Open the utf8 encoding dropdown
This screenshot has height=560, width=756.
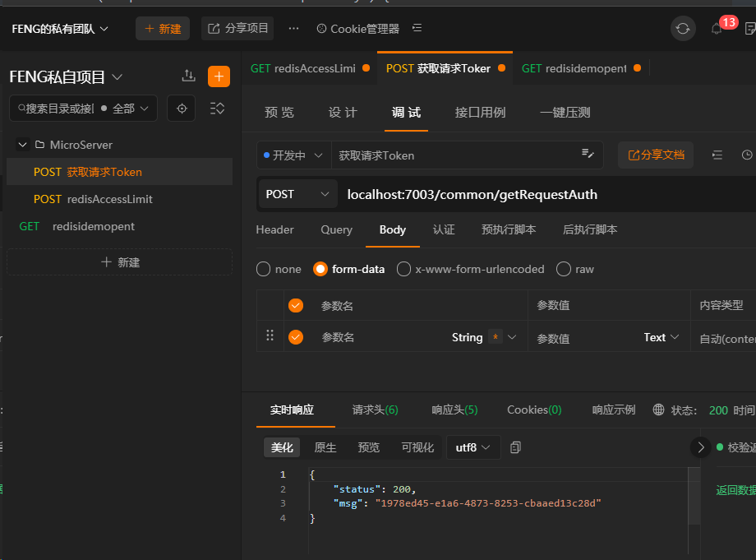[x=472, y=447]
